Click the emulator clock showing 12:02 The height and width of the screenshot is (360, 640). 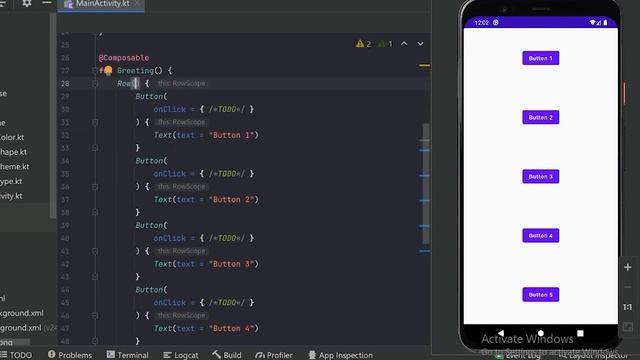click(482, 22)
